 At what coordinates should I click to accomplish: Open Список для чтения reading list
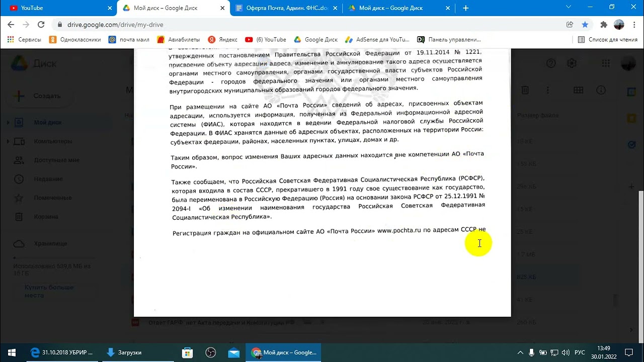pyautogui.click(x=607, y=39)
